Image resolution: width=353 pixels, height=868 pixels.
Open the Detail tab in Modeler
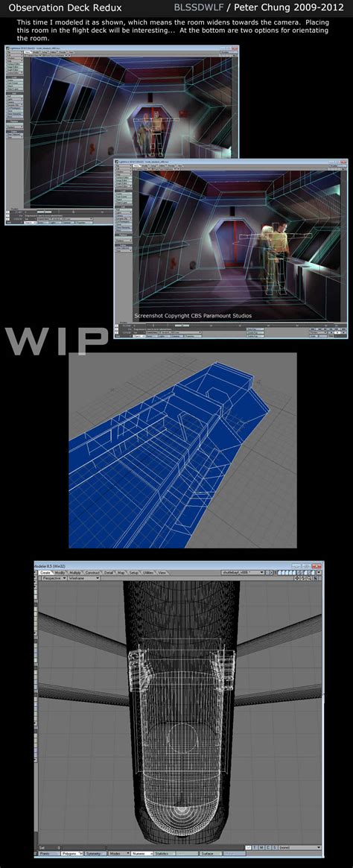coord(109,573)
